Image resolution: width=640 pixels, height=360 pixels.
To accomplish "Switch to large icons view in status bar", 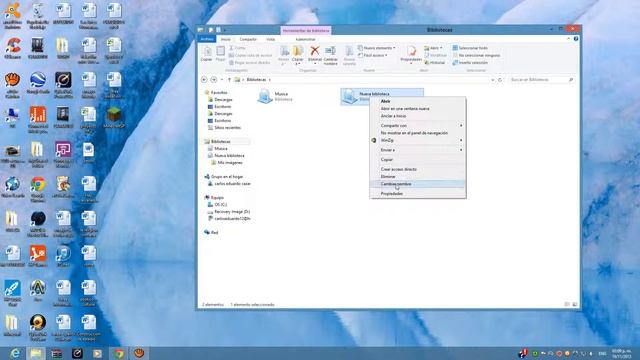I will coord(575,304).
